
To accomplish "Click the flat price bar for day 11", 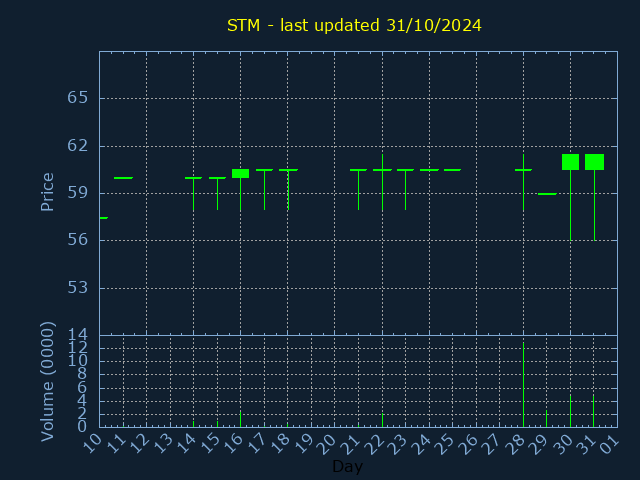I will pyautogui.click(x=123, y=178).
